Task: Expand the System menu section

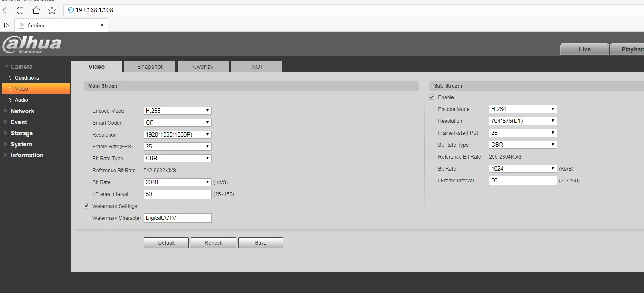Action: coord(21,144)
